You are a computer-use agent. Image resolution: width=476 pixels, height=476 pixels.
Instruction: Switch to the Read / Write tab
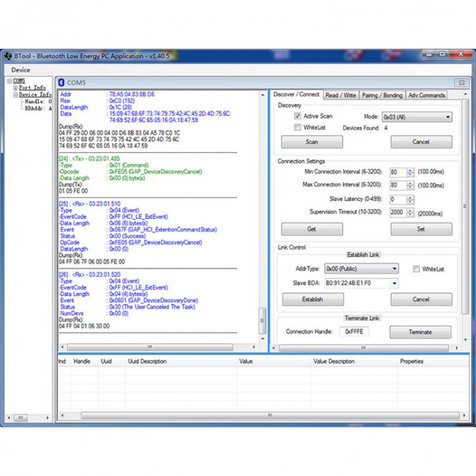pos(341,95)
